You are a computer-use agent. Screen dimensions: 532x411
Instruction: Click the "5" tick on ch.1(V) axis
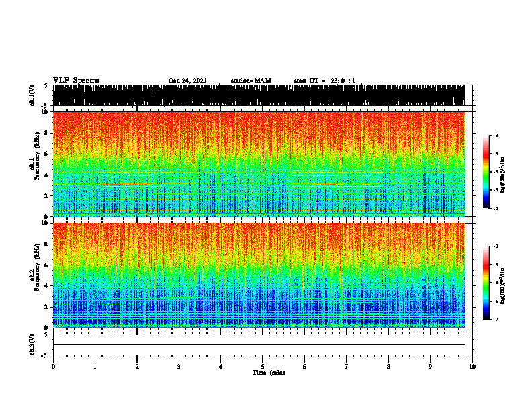[46, 85]
